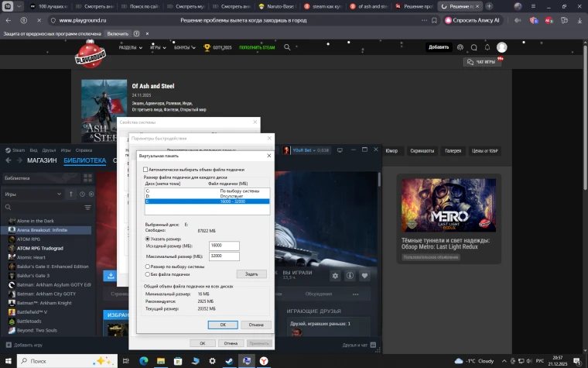Screen dimensions: 588x368
Task: Click Steam library grid view icon
Action: pyautogui.click(x=87, y=177)
